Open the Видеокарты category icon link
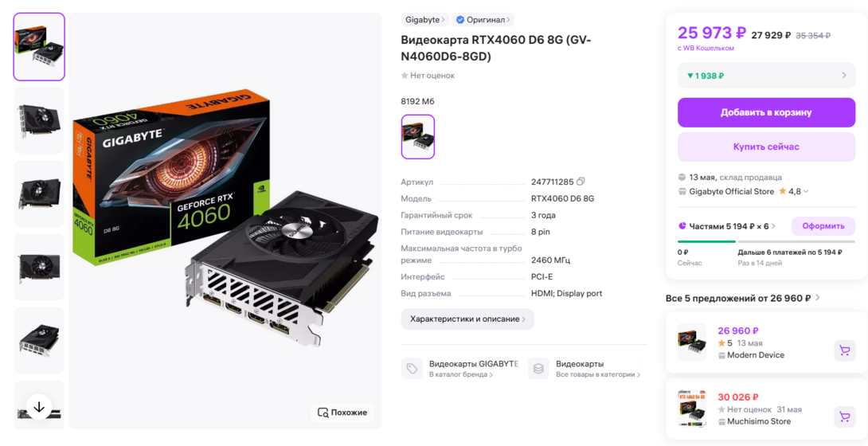 pos(538,369)
